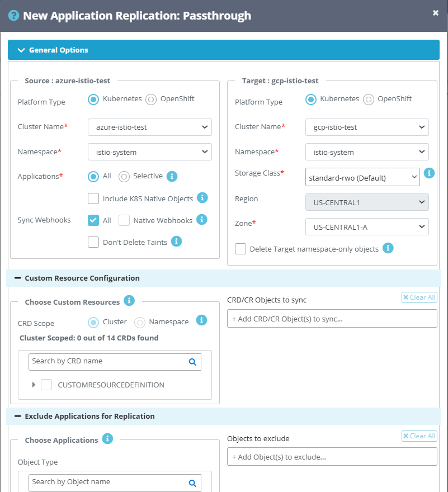Click info icon beside Storage Class dropdown

[429, 173]
